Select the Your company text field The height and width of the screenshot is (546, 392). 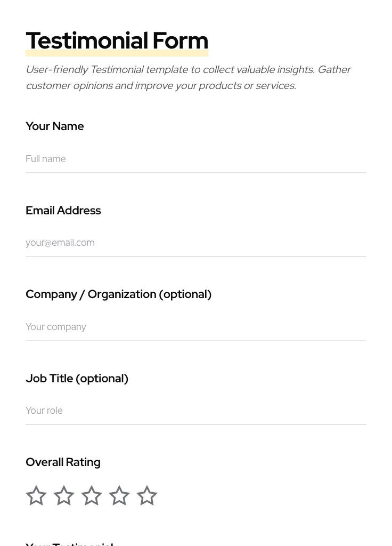[195, 327]
